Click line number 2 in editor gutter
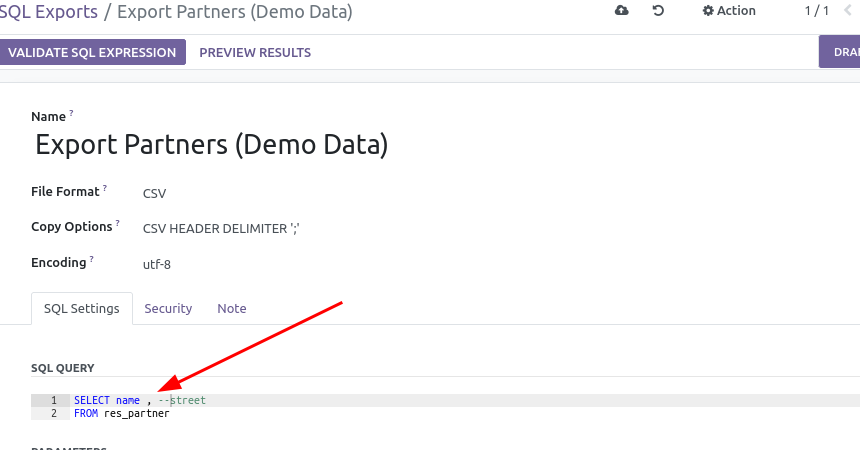Image resolution: width=860 pixels, height=450 pixels. [x=54, y=413]
